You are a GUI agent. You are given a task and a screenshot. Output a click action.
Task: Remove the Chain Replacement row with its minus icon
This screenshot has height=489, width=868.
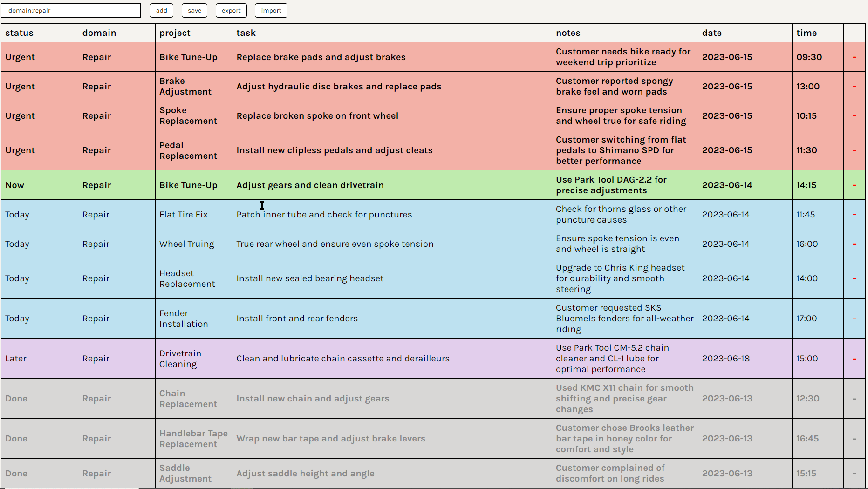coord(854,398)
